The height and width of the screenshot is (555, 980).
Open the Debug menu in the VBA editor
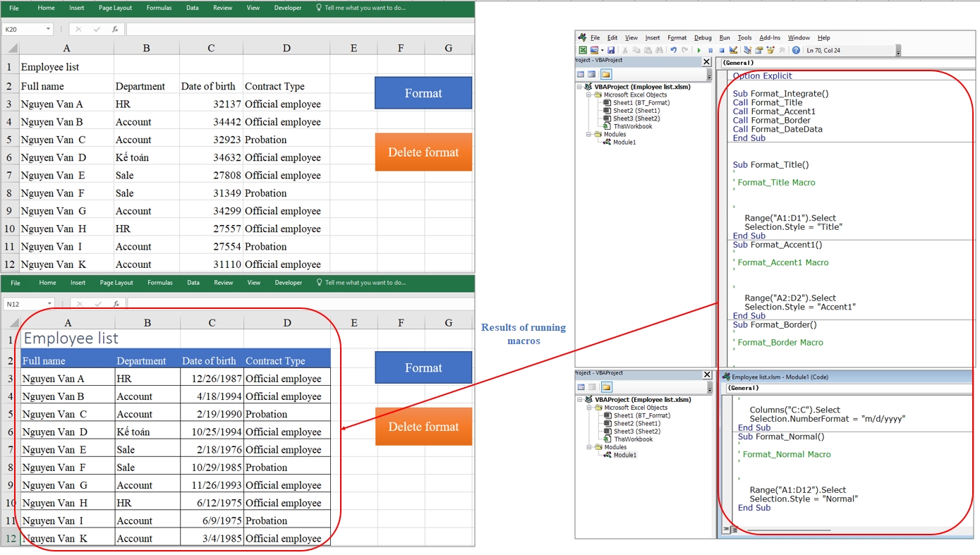coord(703,38)
